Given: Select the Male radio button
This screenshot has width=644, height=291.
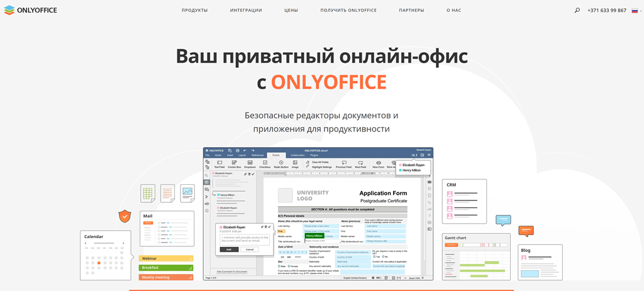Looking at the screenshot, I should (279, 266).
